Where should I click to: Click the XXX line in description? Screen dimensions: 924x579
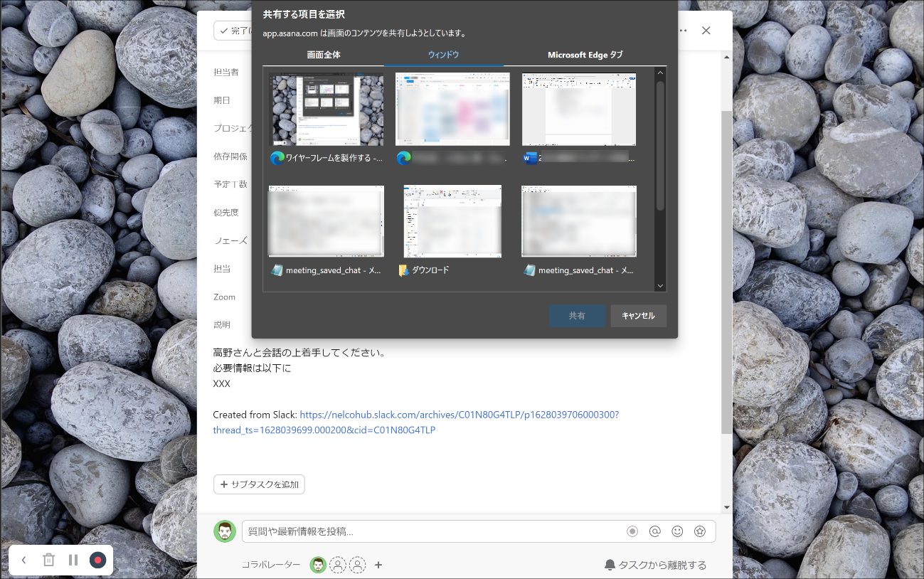pos(222,383)
